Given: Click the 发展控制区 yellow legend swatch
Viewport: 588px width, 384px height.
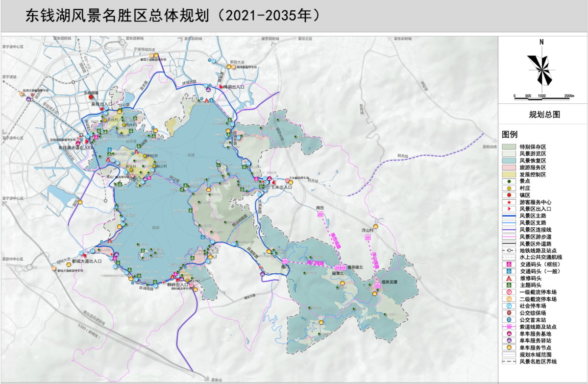Looking at the screenshot, I should pyautogui.click(x=509, y=174).
